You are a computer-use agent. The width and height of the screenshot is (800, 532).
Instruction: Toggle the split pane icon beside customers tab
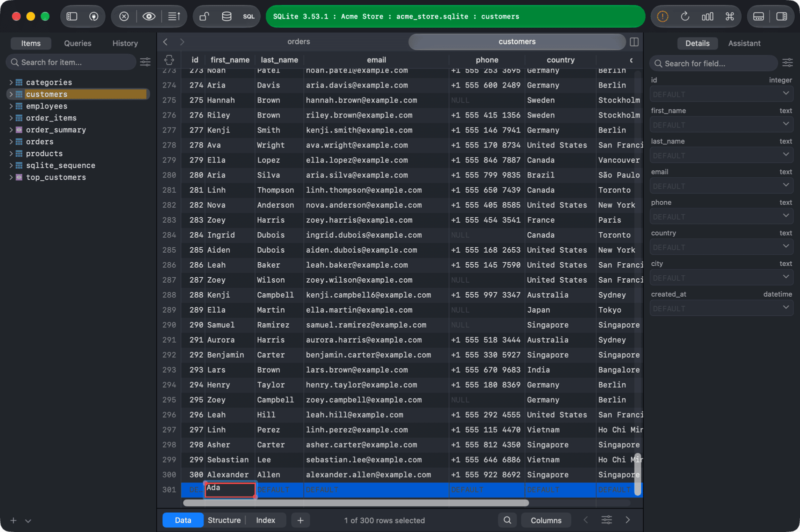coord(634,42)
